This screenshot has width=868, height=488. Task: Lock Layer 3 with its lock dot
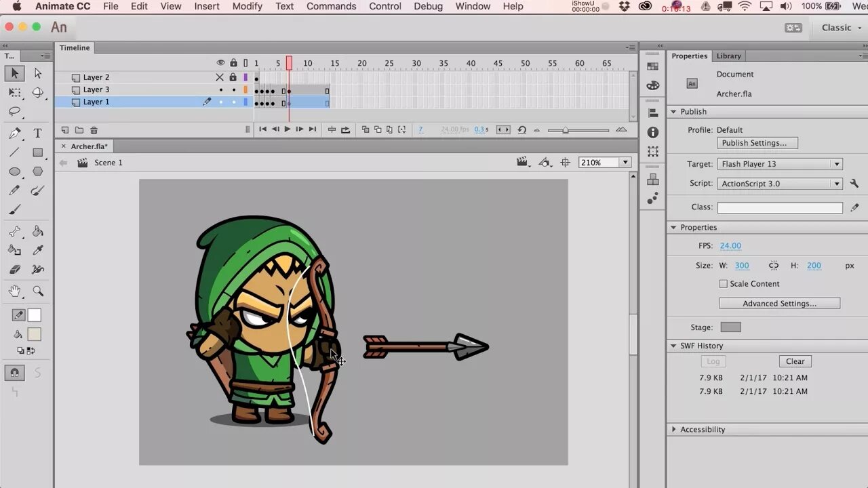[234, 89]
